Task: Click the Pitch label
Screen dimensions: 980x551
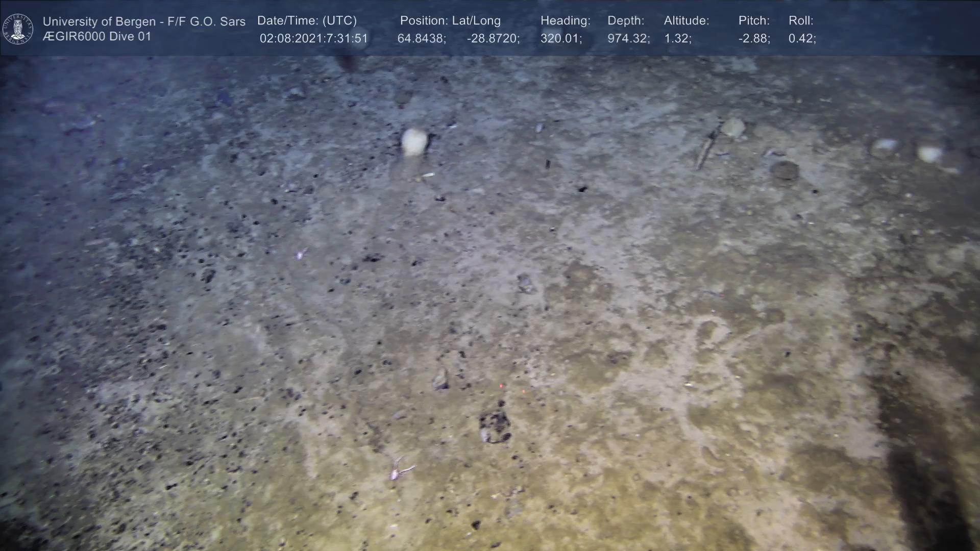Action: coord(753,21)
